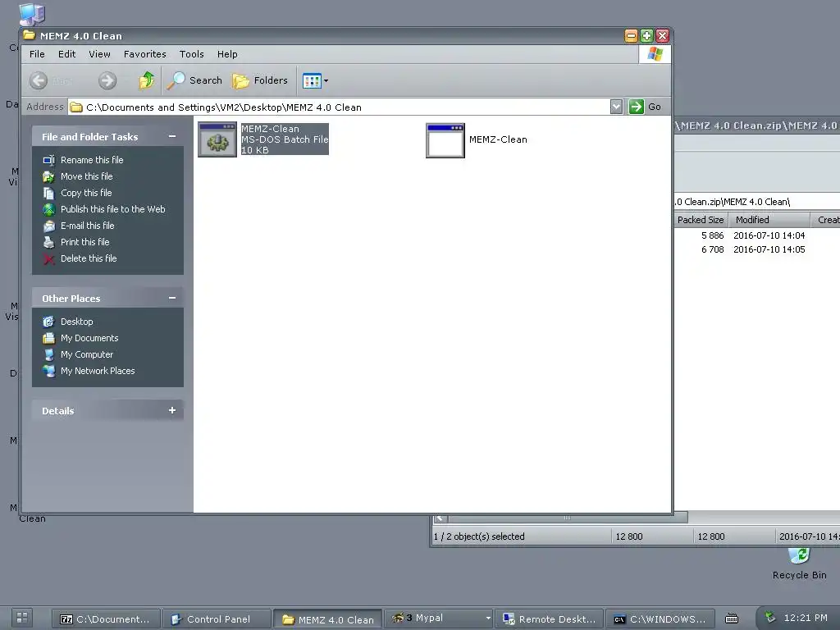Select the 5 886 row in 7-Zip window

(x=757, y=235)
